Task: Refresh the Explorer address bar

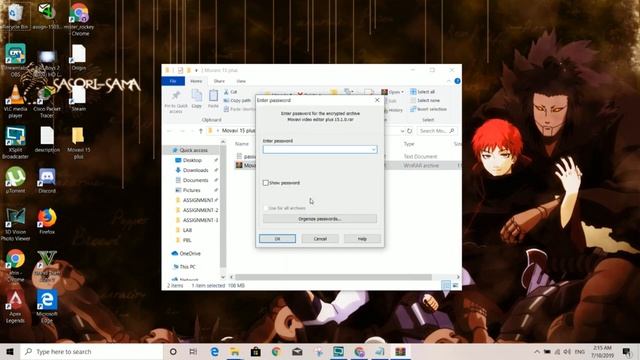Action: click(410, 131)
